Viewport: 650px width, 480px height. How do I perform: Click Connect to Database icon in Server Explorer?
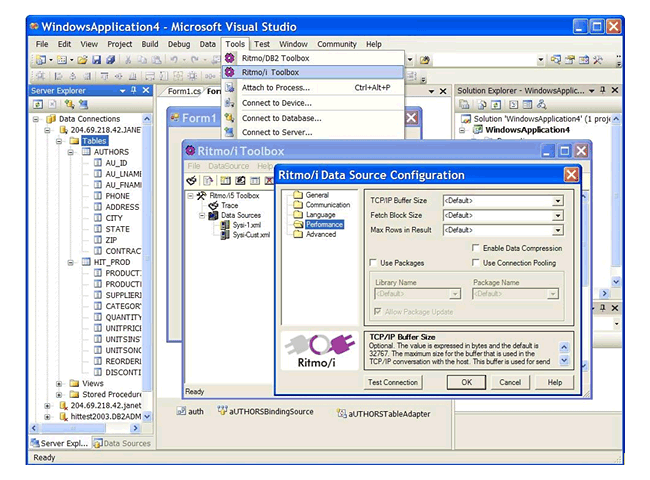[x=69, y=104]
